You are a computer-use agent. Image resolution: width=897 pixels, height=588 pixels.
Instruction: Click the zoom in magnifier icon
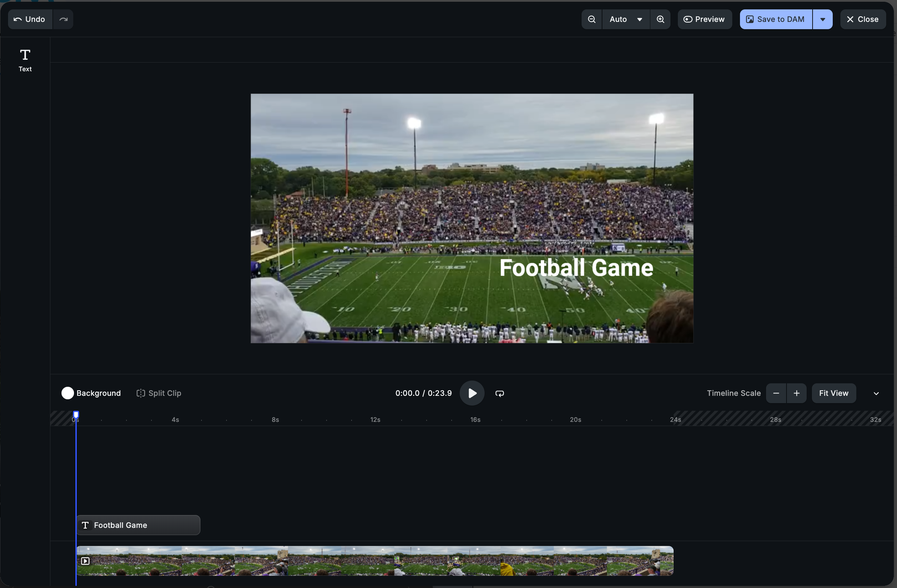coord(660,19)
